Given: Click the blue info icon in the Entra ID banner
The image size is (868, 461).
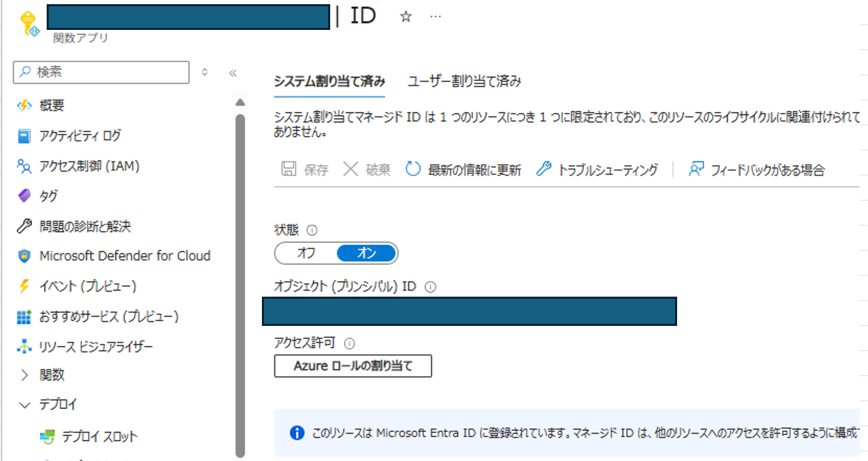Looking at the screenshot, I should click(x=297, y=433).
